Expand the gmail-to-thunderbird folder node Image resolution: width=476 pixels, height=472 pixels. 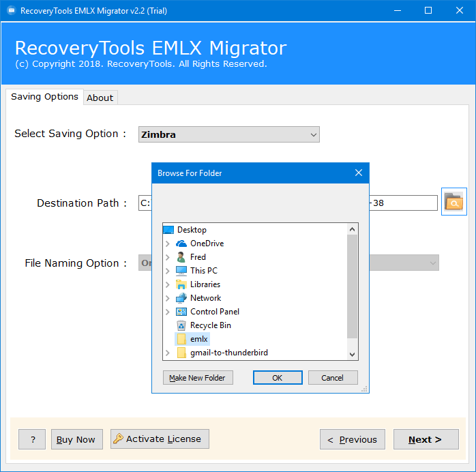(x=168, y=353)
